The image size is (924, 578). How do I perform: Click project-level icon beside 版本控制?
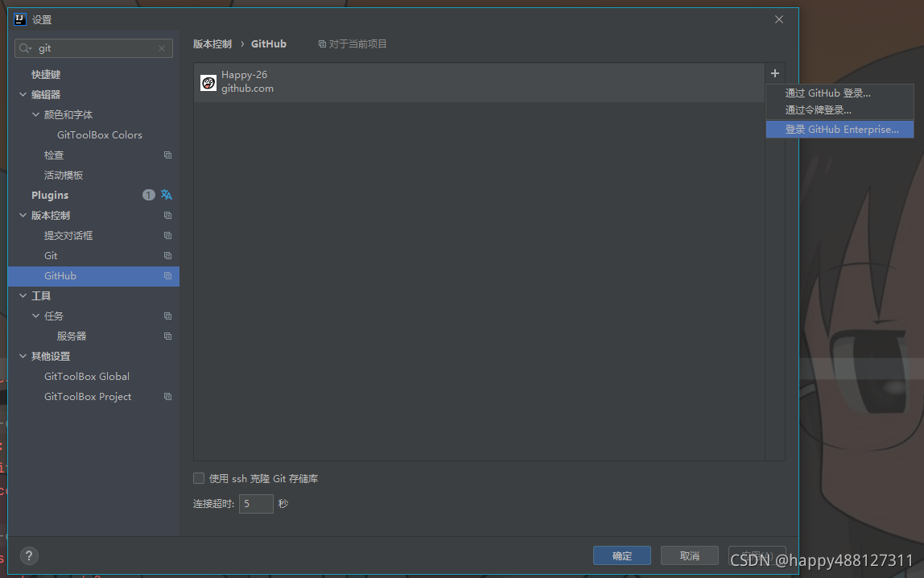click(167, 216)
